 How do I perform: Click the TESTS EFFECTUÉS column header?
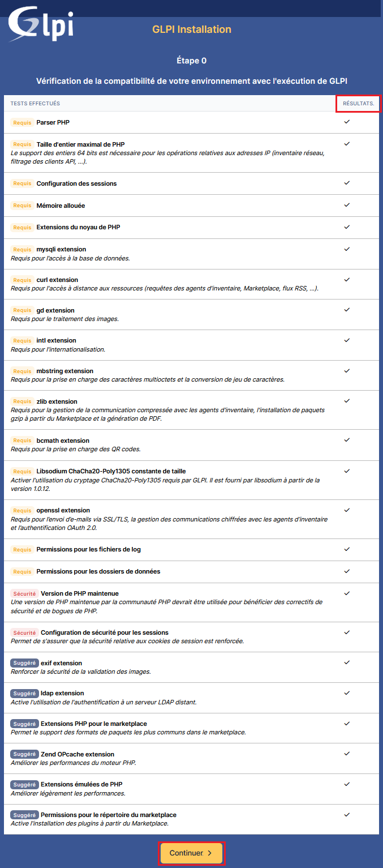(x=35, y=104)
